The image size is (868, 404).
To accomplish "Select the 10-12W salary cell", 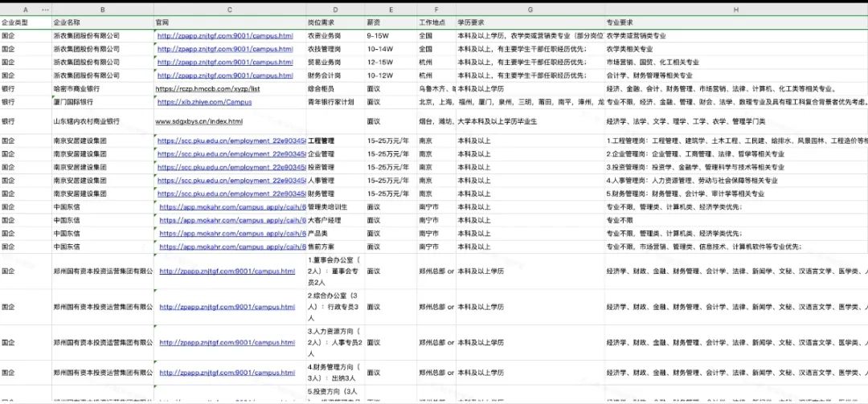I will (391, 75).
